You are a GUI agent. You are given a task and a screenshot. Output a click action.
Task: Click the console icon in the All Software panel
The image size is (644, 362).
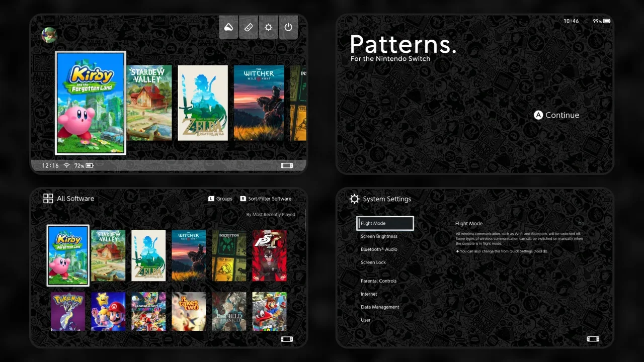pyautogui.click(x=287, y=339)
